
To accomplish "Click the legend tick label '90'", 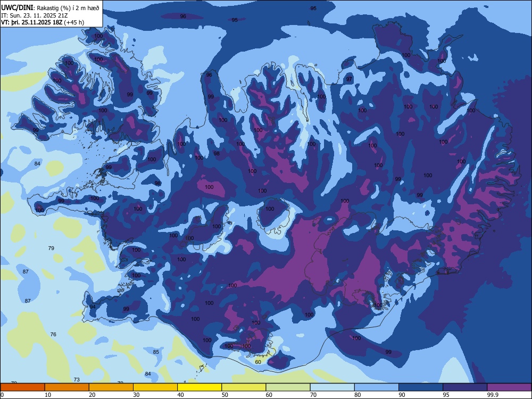I will point(402,395).
